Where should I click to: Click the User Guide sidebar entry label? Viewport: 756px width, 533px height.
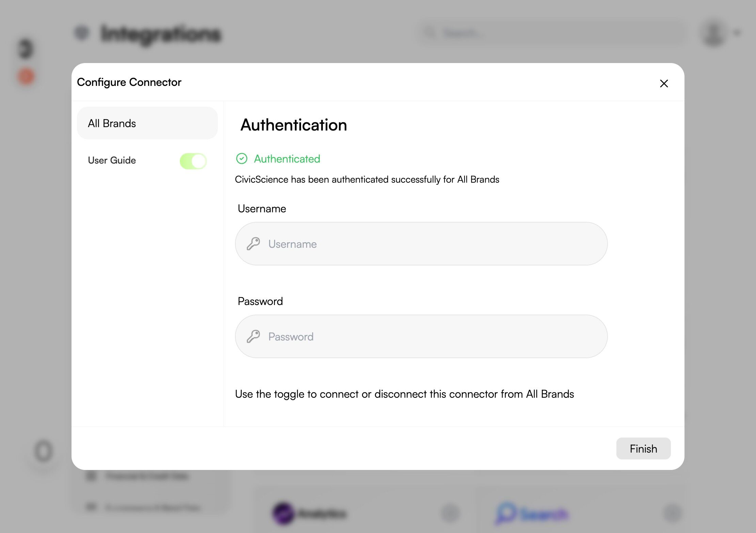pyautogui.click(x=112, y=160)
